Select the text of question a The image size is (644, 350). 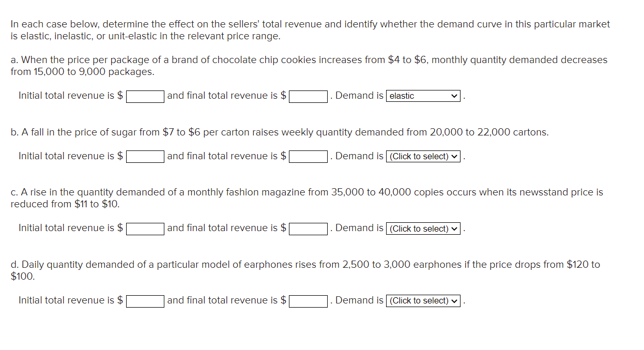pos(309,66)
